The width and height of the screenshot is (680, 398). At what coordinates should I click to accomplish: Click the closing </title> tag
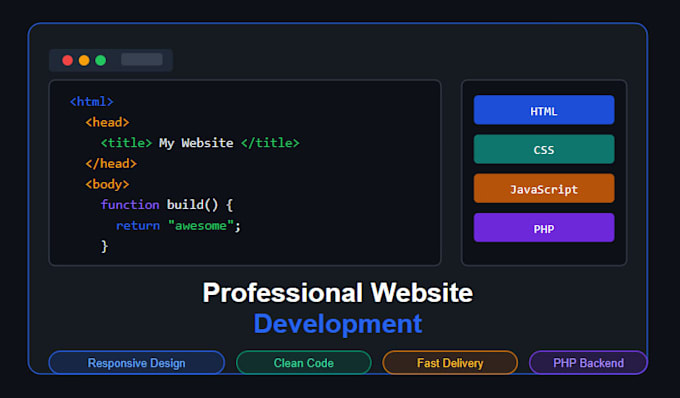tap(270, 143)
